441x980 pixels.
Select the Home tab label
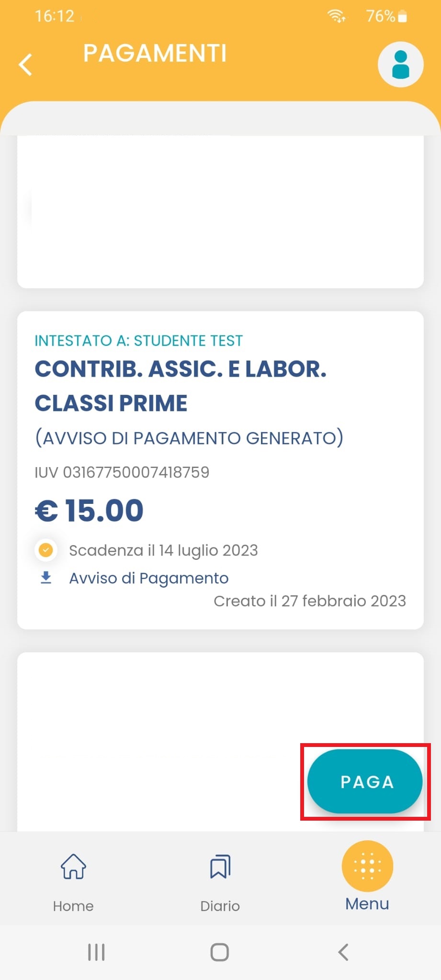point(73,906)
